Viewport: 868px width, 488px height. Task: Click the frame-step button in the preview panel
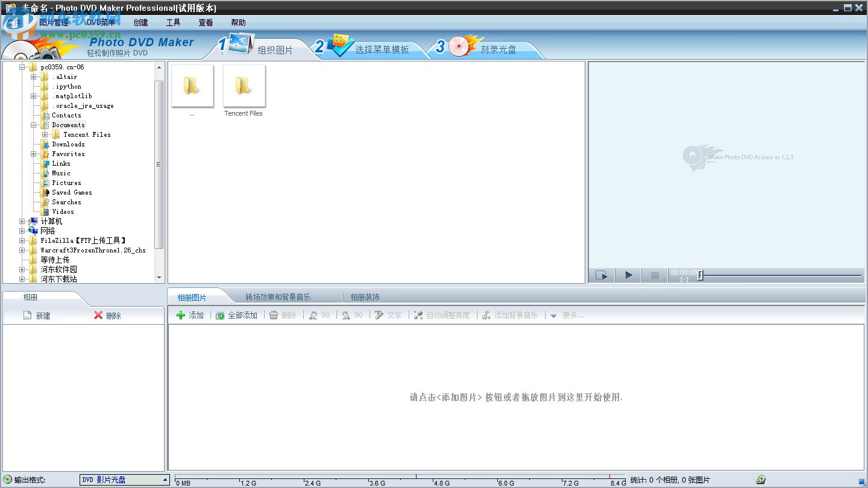pos(601,275)
